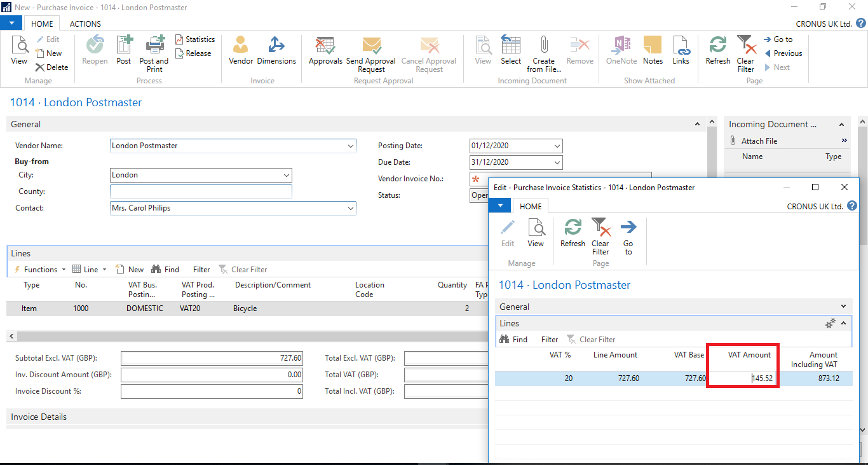The width and height of the screenshot is (868, 465).
Task: Click Attach File in Incoming Document
Action: [754, 141]
